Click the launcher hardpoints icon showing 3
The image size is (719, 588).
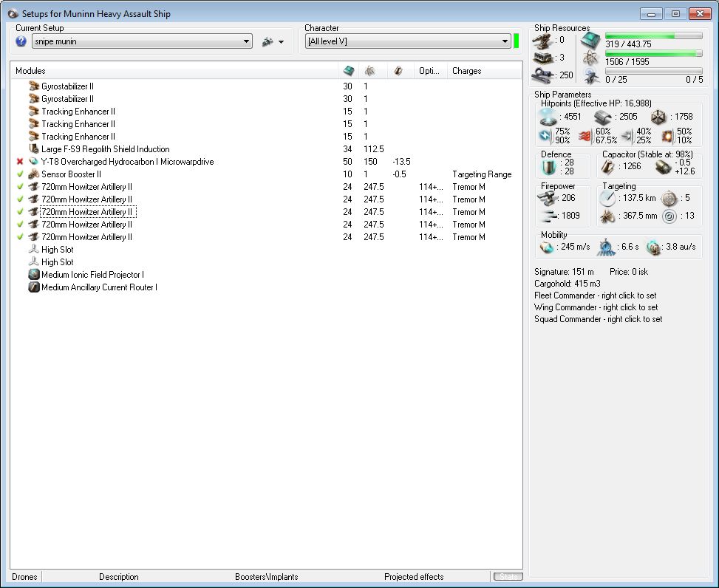pos(542,58)
